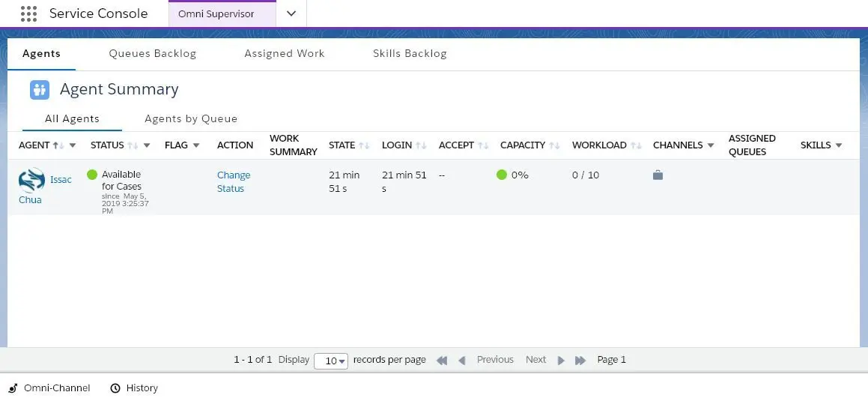Click the 0% capacity value

pos(520,175)
